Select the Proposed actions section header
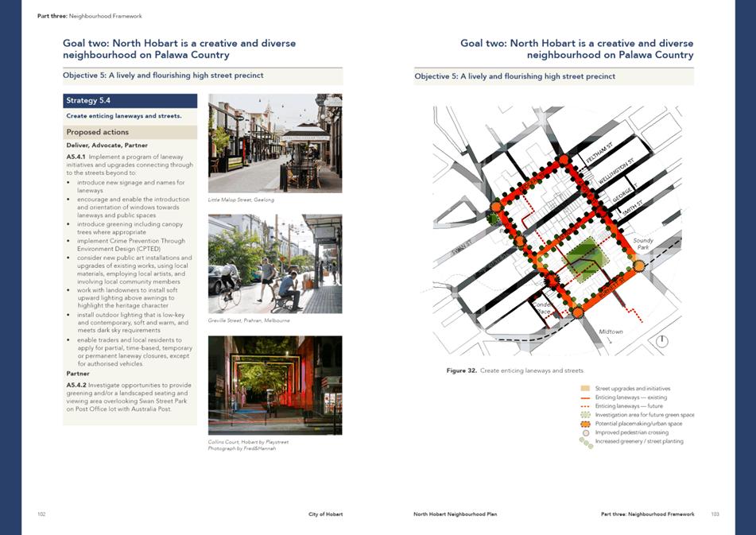 click(130, 132)
